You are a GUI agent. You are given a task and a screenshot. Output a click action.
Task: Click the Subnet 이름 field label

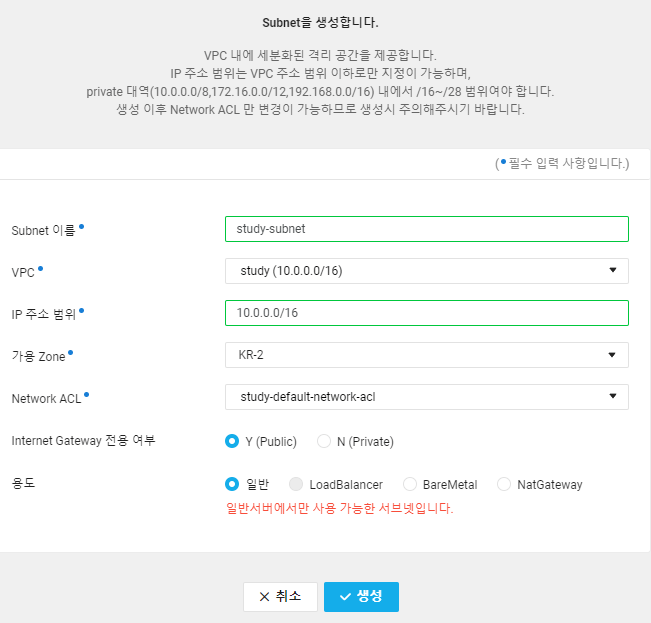pos(43,230)
